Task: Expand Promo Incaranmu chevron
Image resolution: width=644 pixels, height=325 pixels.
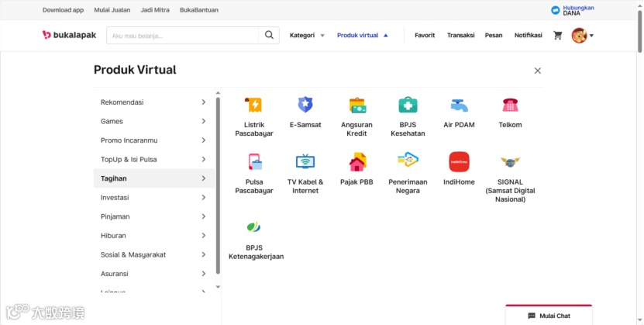Action: click(204, 140)
